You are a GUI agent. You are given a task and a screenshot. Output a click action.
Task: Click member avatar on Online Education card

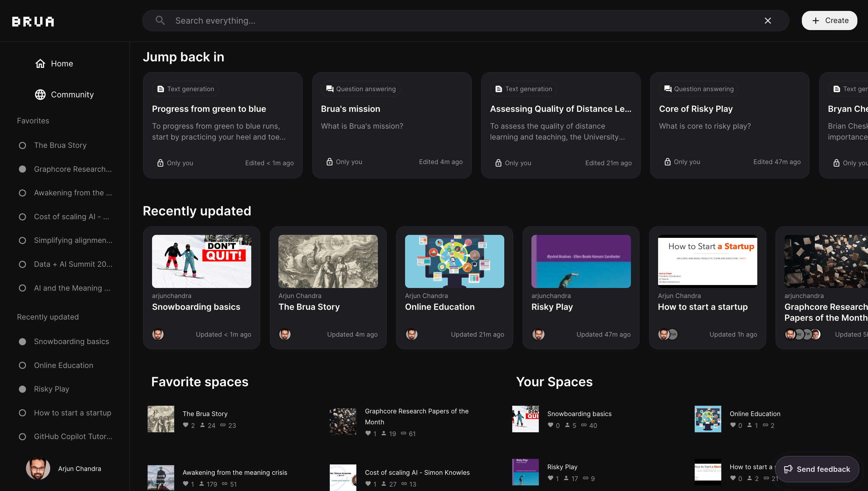(x=411, y=334)
